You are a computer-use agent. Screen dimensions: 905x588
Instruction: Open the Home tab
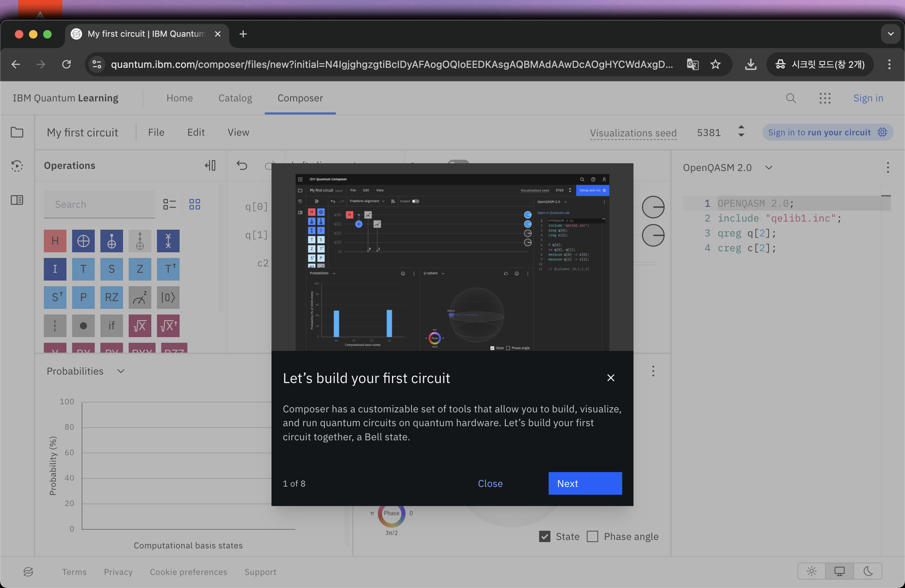tap(180, 98)
